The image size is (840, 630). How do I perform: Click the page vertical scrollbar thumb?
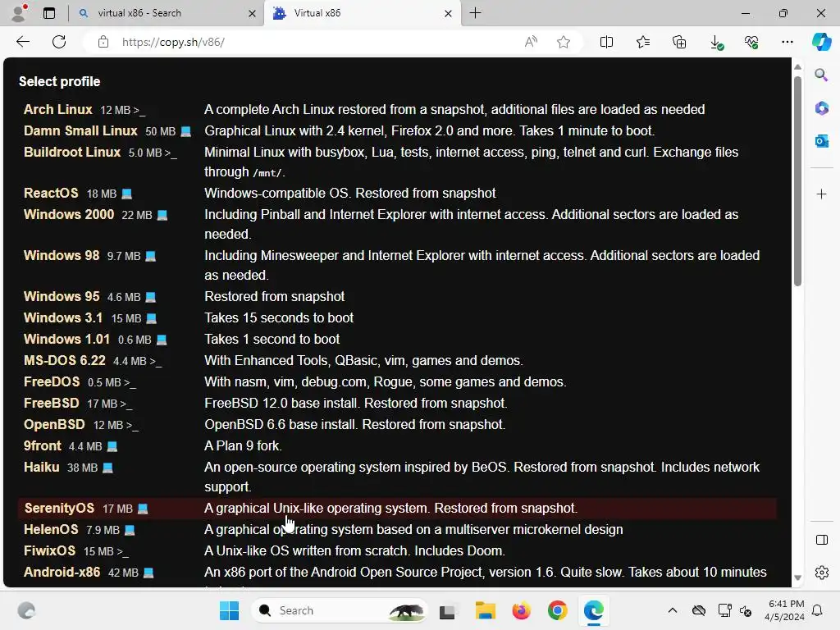coord(797,180)
